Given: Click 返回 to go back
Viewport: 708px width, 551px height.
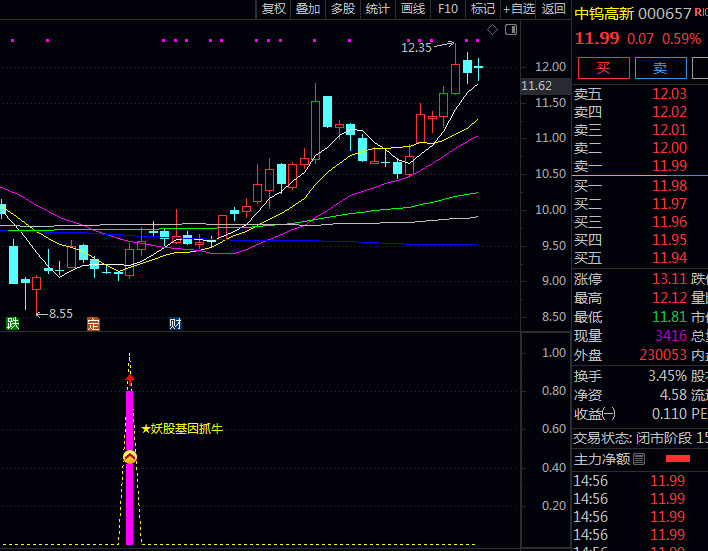Looking at the screenshot, I should (553, 9).
